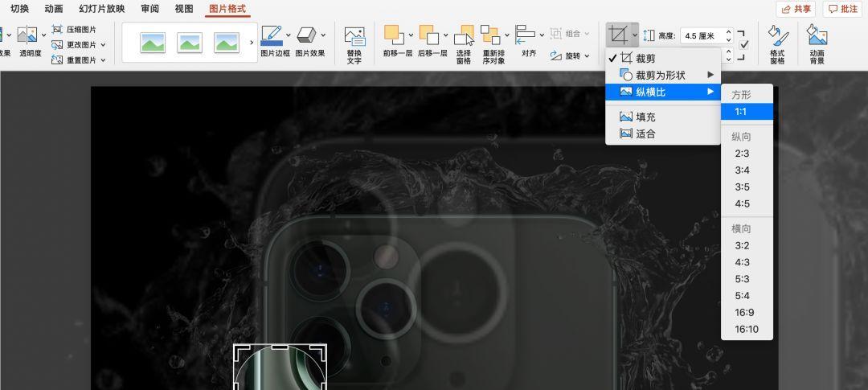Open the 前移一层 dropdown arrow

411,35
